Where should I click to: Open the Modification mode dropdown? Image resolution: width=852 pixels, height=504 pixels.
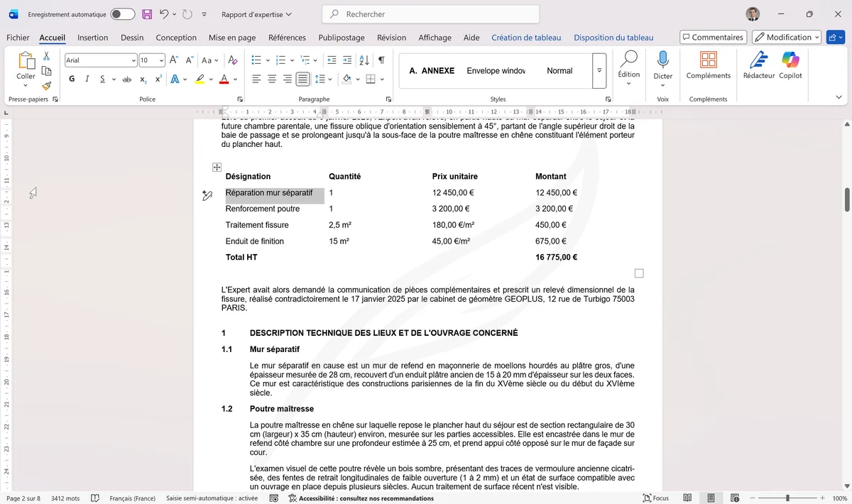click(786, 36)
